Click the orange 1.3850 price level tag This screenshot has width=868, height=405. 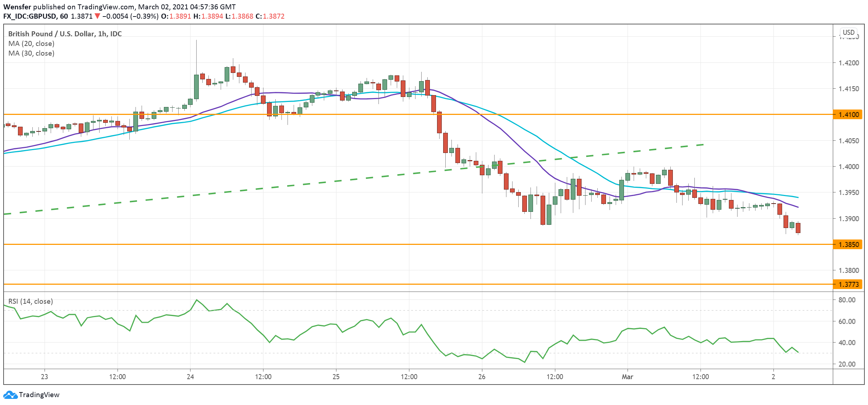[848, 245]
